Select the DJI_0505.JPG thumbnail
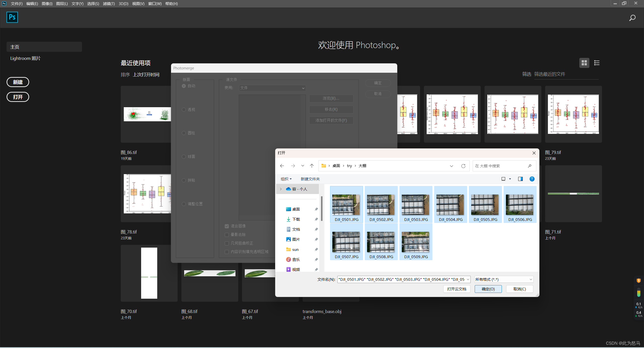 coord(485,205)
